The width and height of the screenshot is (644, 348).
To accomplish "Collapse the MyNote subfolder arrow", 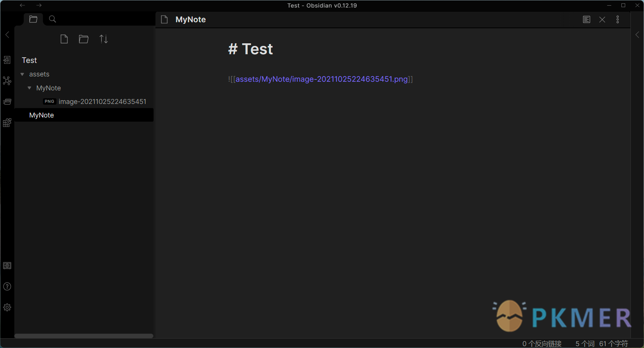I will coord(29,88).
